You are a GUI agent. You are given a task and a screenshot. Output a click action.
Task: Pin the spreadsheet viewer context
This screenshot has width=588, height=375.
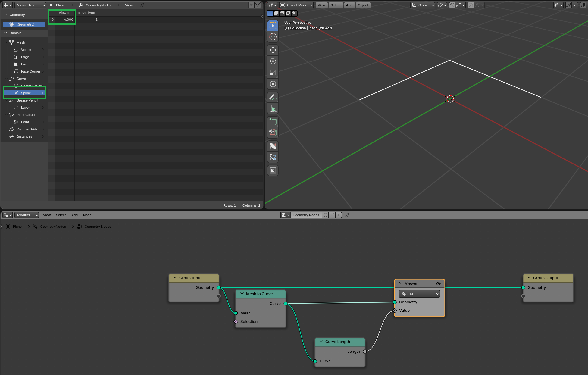(142, 5)
